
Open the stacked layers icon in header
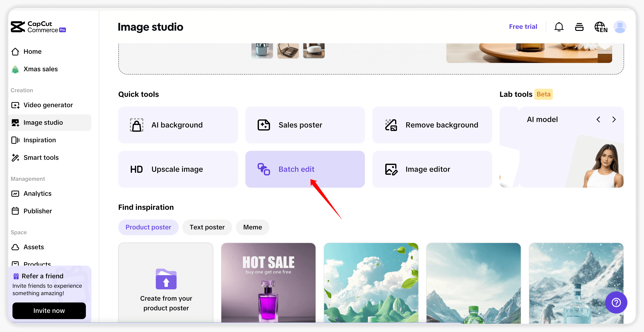coord(579,27)
